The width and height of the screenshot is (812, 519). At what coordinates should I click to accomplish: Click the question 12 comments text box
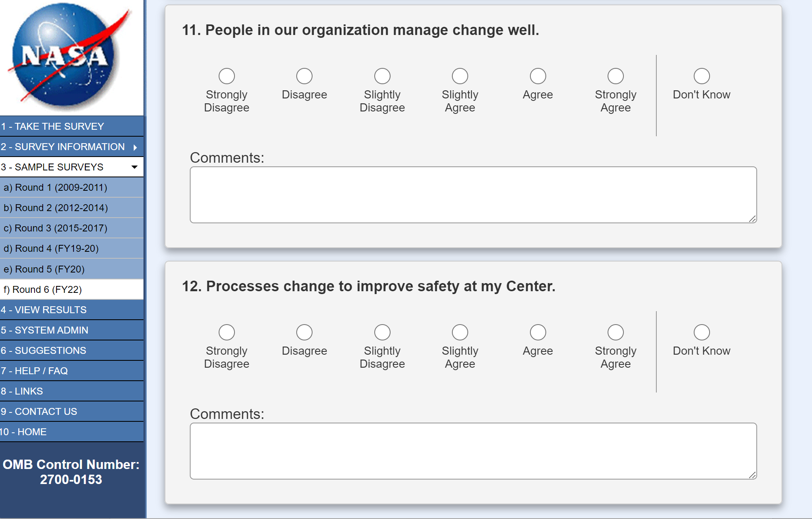coord(473,451)
